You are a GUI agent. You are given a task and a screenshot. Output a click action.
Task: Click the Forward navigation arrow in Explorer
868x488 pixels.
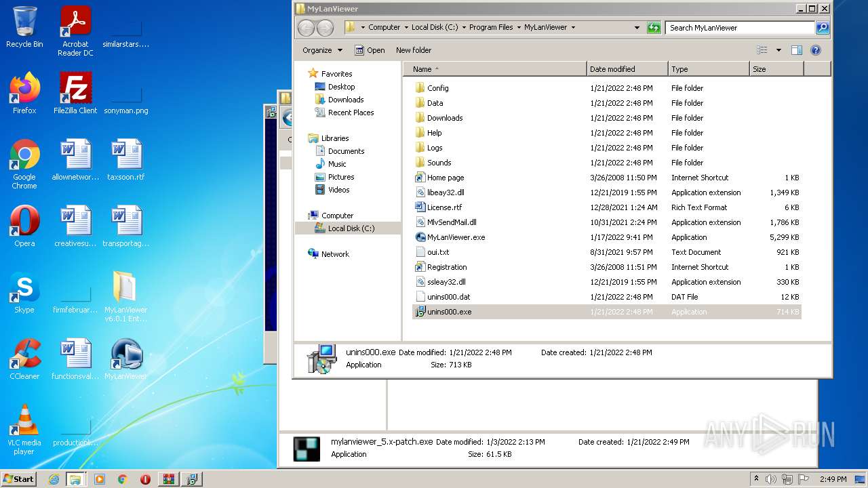coord(325,28)
